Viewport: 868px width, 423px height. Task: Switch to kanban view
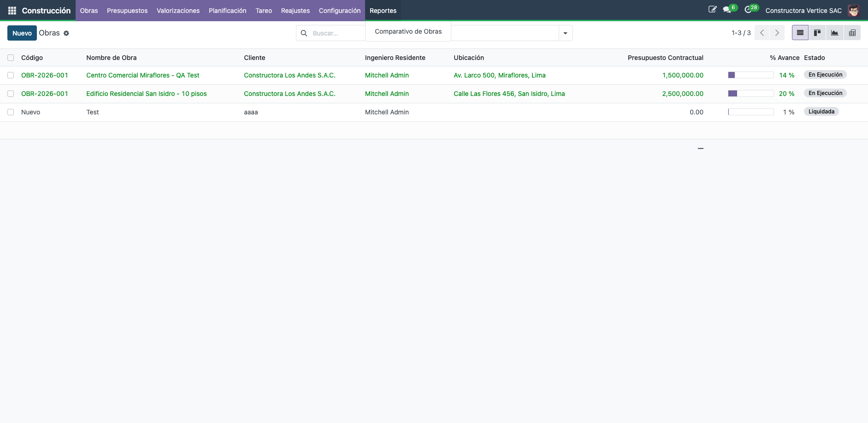coord(817,33)
